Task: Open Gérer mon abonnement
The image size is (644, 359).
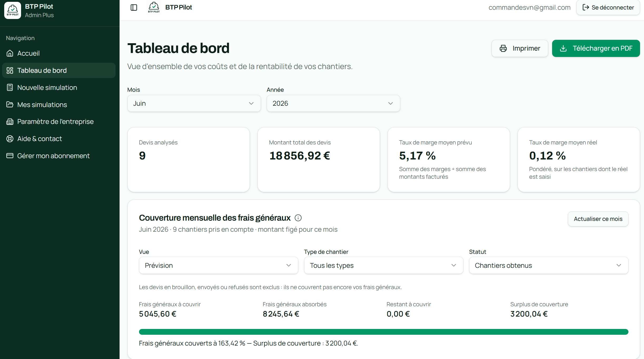Action: click(x=59, y=156)
